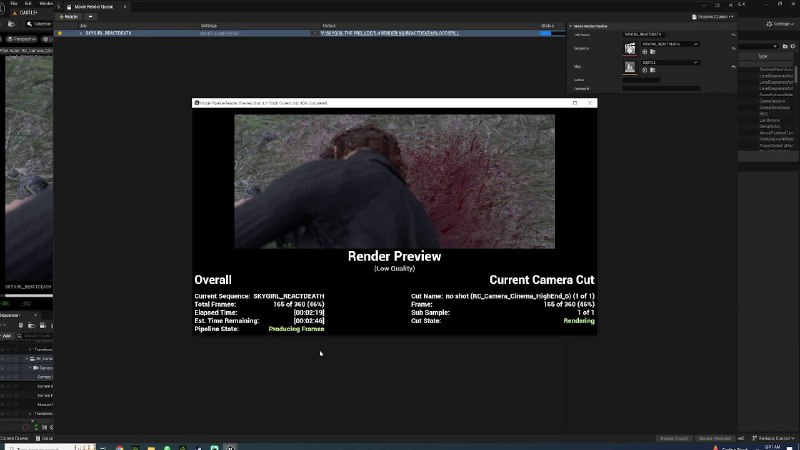Click the Sequencer record button
The image size is (800, 450).
(x=26, y=428)
